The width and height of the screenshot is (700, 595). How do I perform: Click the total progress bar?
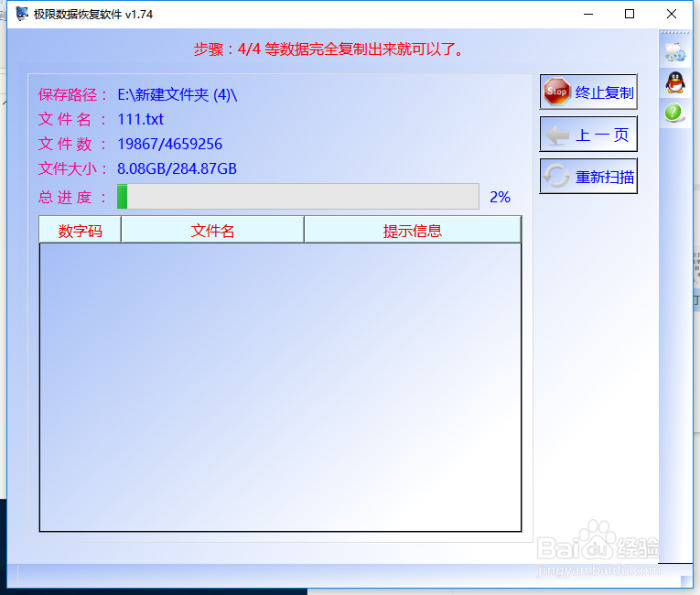click(297, 196)
